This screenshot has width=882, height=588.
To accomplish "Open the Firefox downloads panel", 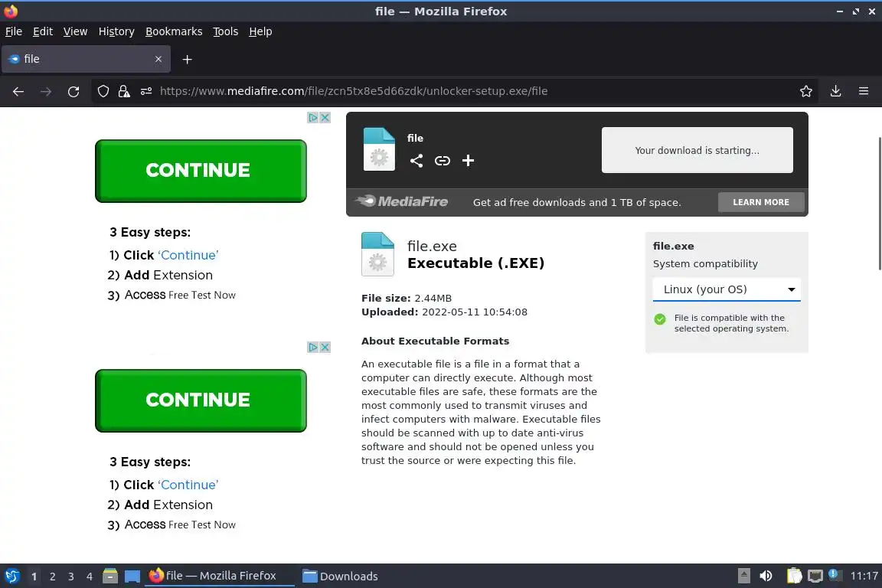I will [x=836, y=91].
